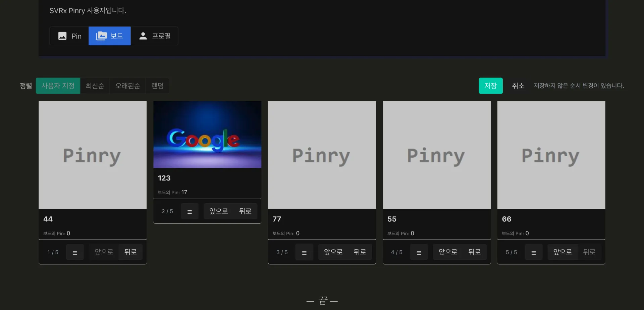
Task: Open board 77 thumbnail
Action: 322,155
